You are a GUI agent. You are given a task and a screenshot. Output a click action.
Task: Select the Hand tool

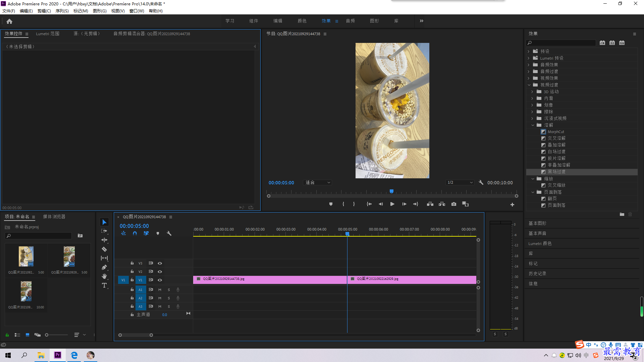104,276
